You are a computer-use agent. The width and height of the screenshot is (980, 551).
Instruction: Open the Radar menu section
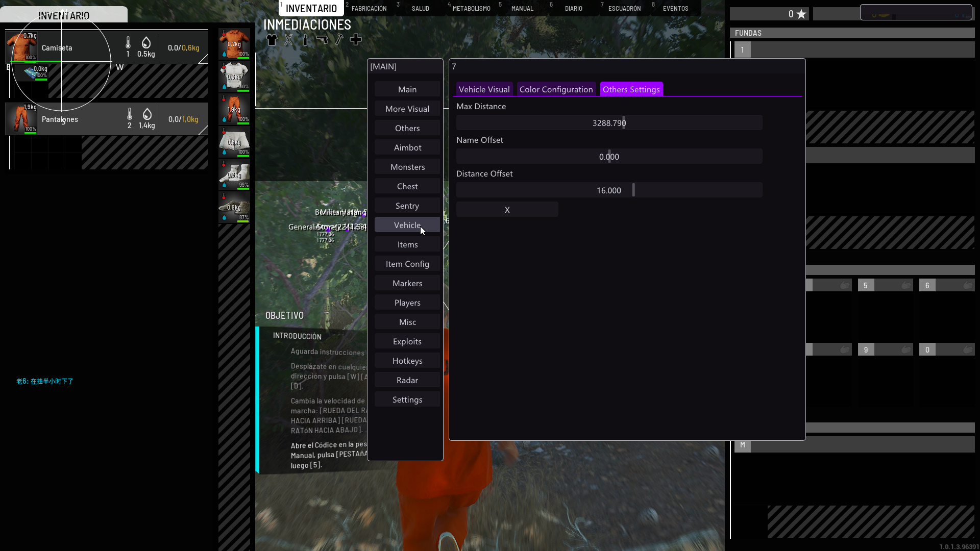407,380
